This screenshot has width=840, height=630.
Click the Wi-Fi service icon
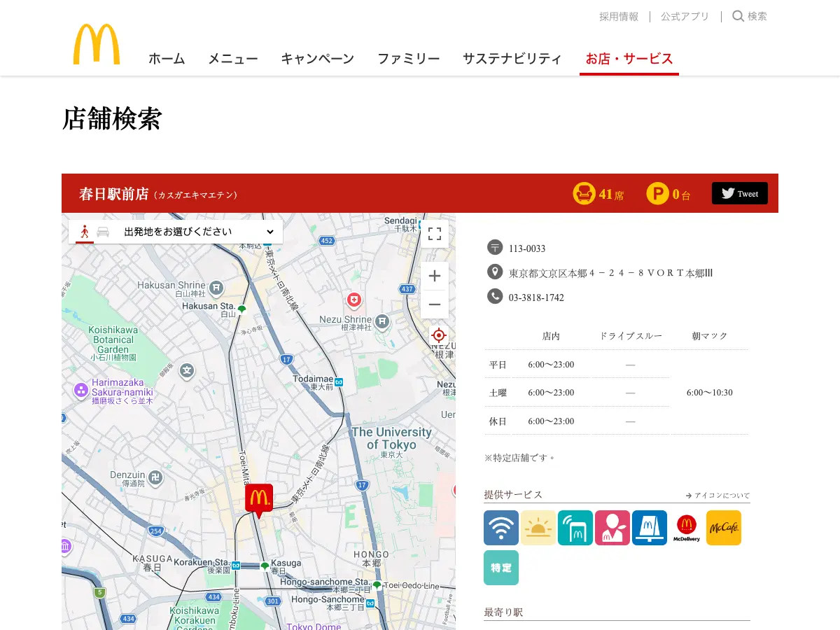pyautogui.click(x=501, y=528)
